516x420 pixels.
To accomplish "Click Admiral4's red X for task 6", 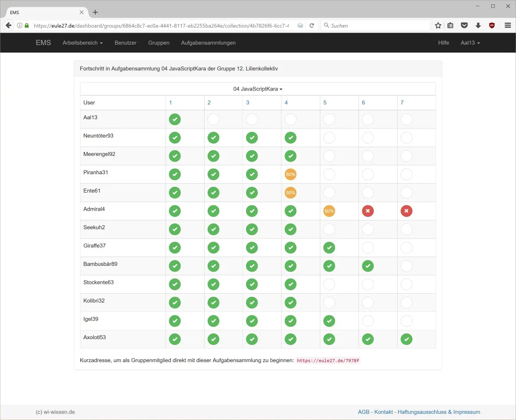I will click(x=368, y=211).
